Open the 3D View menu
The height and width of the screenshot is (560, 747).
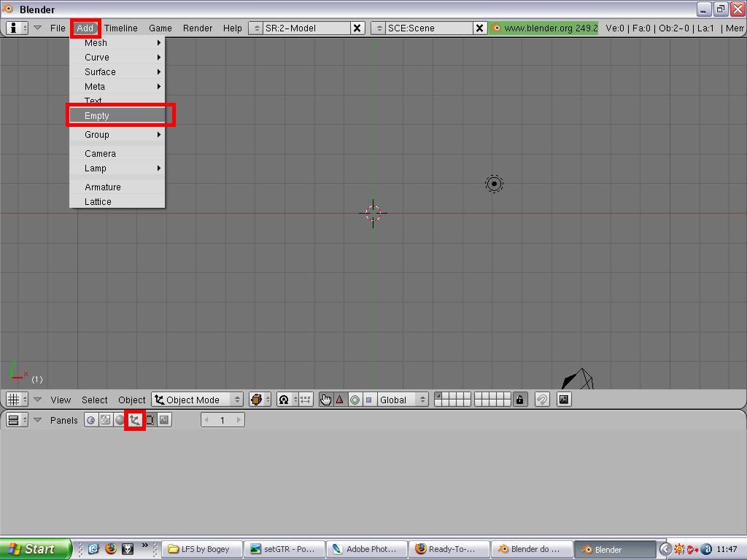point(61,400)
